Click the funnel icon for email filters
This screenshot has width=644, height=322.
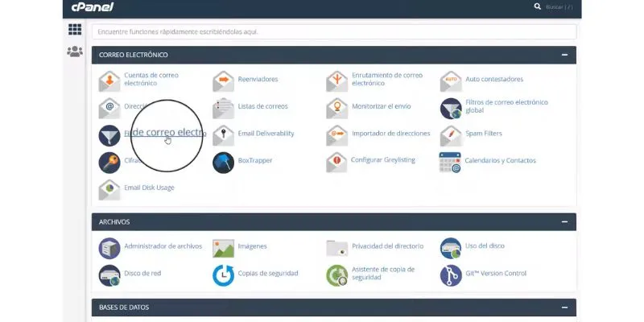109,135
